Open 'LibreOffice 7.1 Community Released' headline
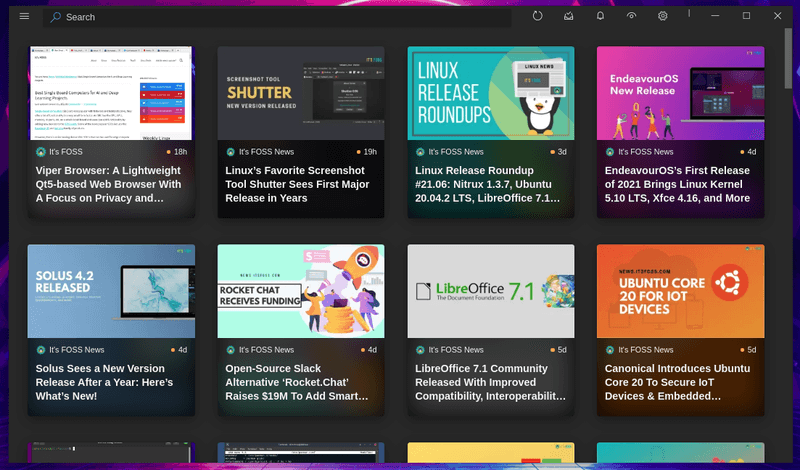Image resolution: width=800 pixels, height=470 pixels. [x=490, y=382]
